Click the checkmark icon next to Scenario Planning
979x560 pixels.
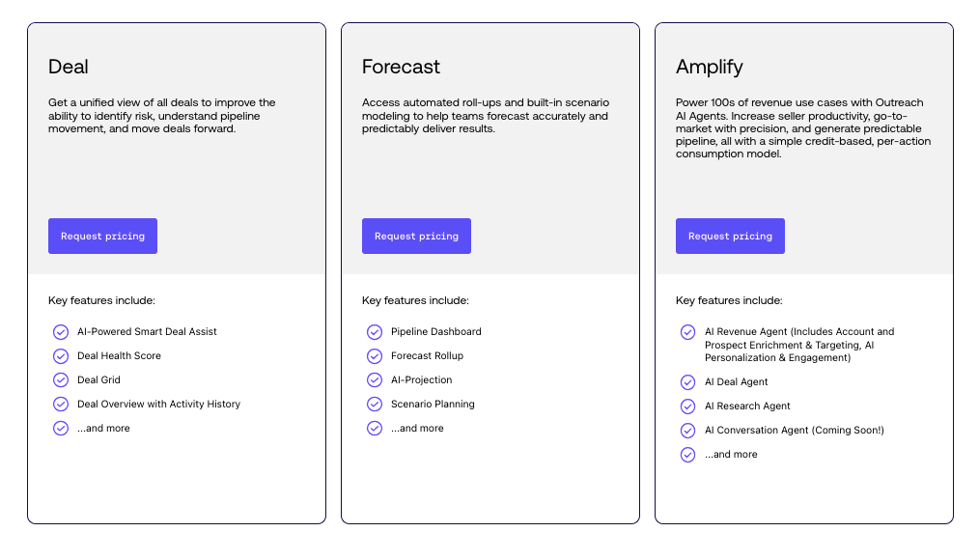(x=375, y=405)
